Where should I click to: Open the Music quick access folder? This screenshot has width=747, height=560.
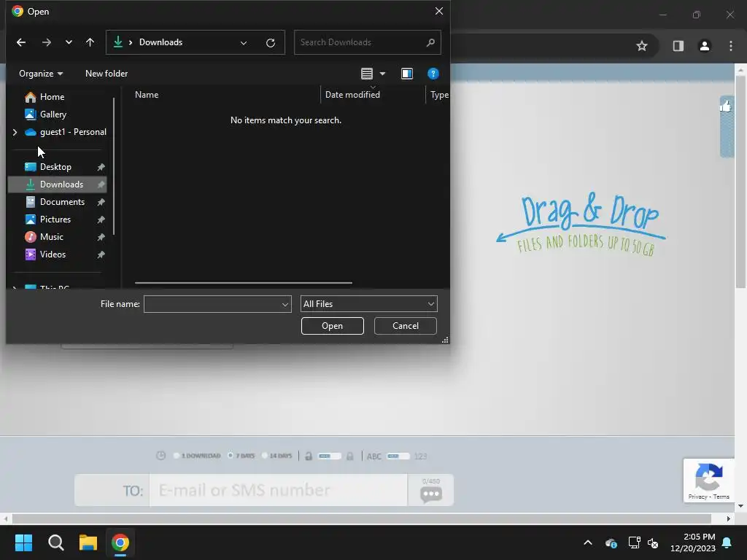(x=52, y=237)
